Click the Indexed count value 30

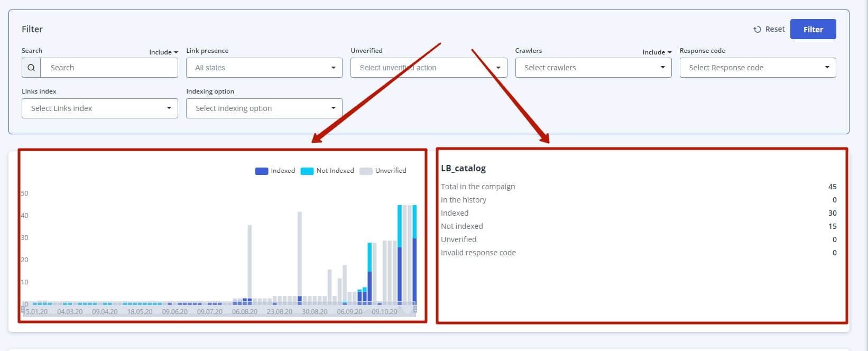tap(833, 213)
